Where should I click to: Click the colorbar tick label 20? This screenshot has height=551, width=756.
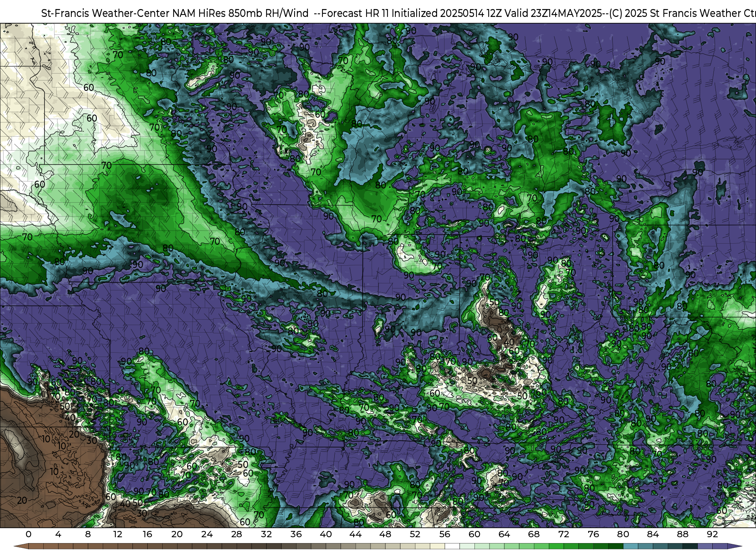click(177, 534)
